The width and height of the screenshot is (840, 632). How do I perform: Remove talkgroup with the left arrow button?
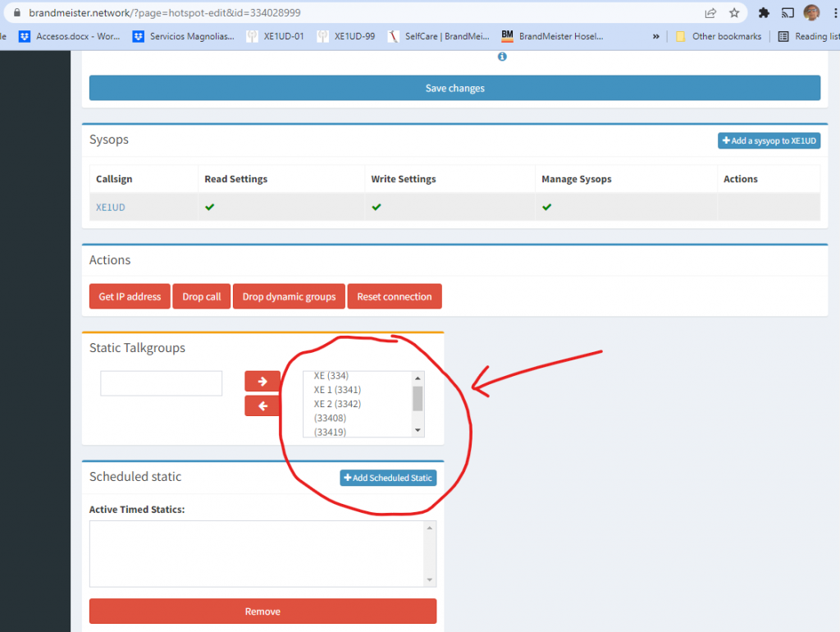point(262,405)
